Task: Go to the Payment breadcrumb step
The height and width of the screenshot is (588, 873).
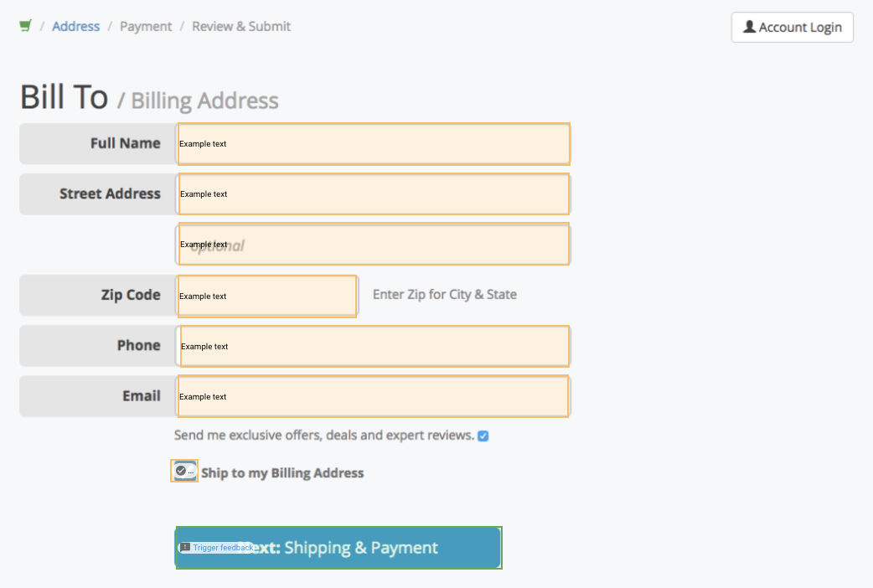Action: coord(146,26)
